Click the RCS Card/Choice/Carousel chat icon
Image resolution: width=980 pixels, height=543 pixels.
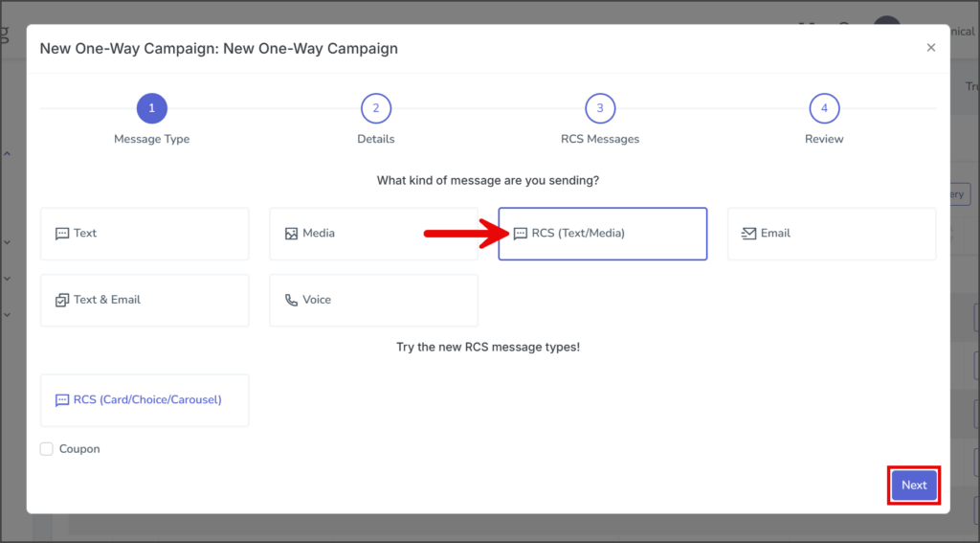62,400
